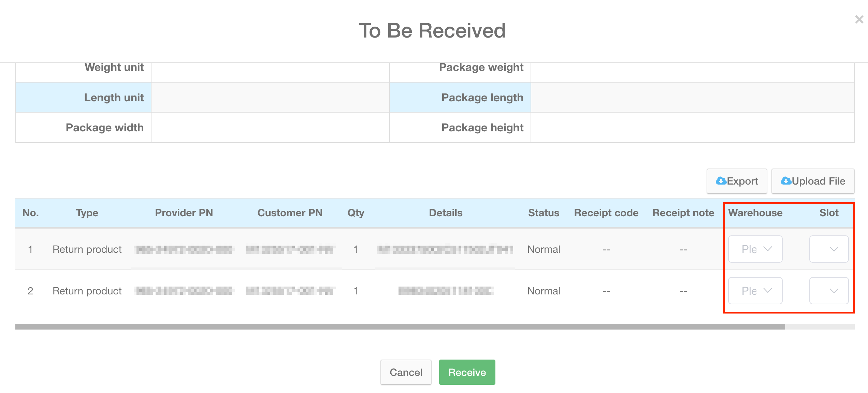Click the Details column header
Image resolution: width=868 pixels, height=393 pixels.
tap(445, 213)
